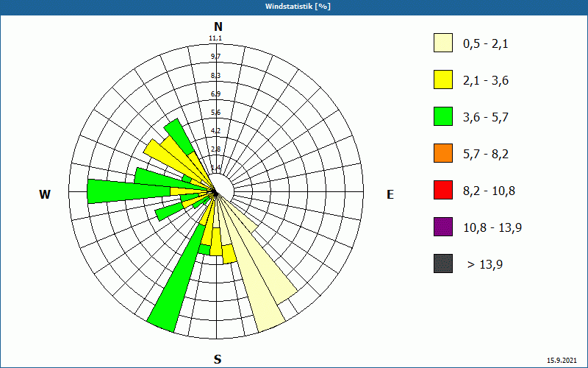588x368 pixels.
Task: Click the red 8,2 - 10,8 legend swatch
Action: click(x=443, y=190)
